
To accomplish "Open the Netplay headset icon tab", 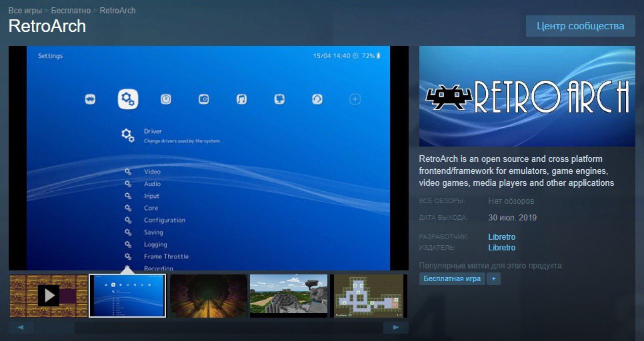I will (x=317, y=99).
